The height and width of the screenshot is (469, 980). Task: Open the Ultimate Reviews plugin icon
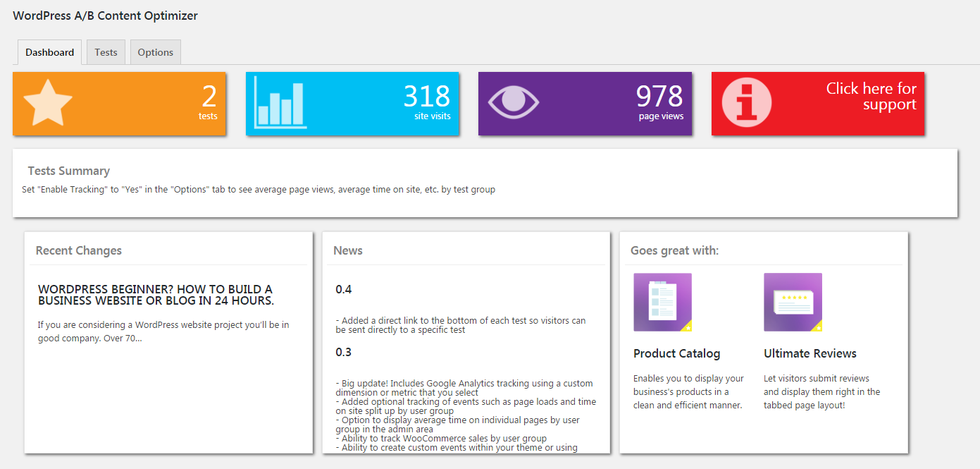pos(793,302)
